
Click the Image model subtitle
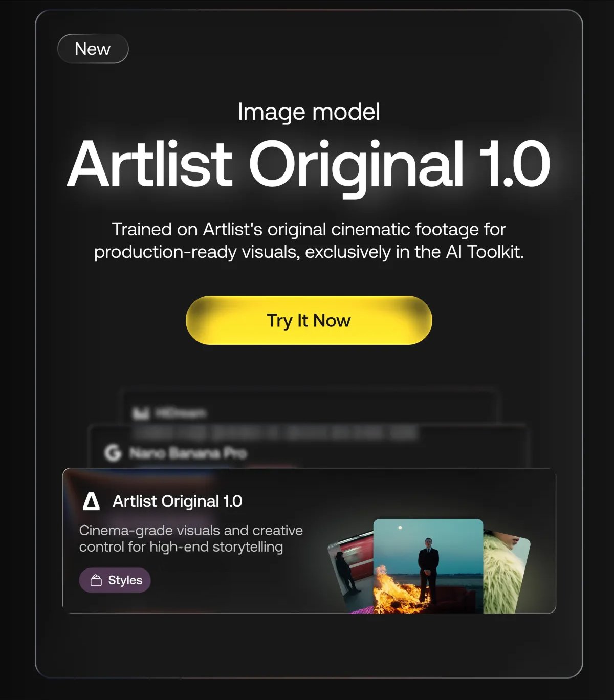[309, 112]
